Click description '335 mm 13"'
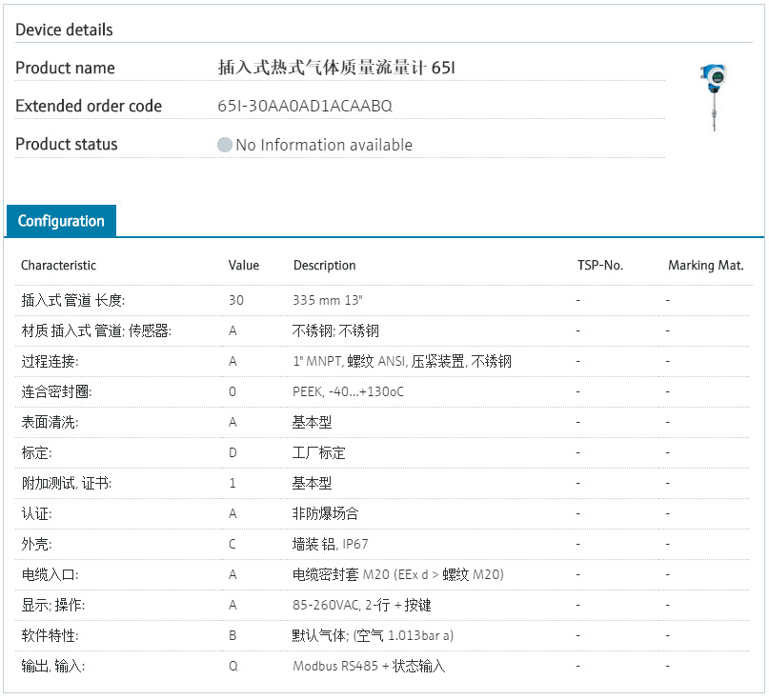The height and width of the screenshot is (700, 769). (x=328, y=300)
